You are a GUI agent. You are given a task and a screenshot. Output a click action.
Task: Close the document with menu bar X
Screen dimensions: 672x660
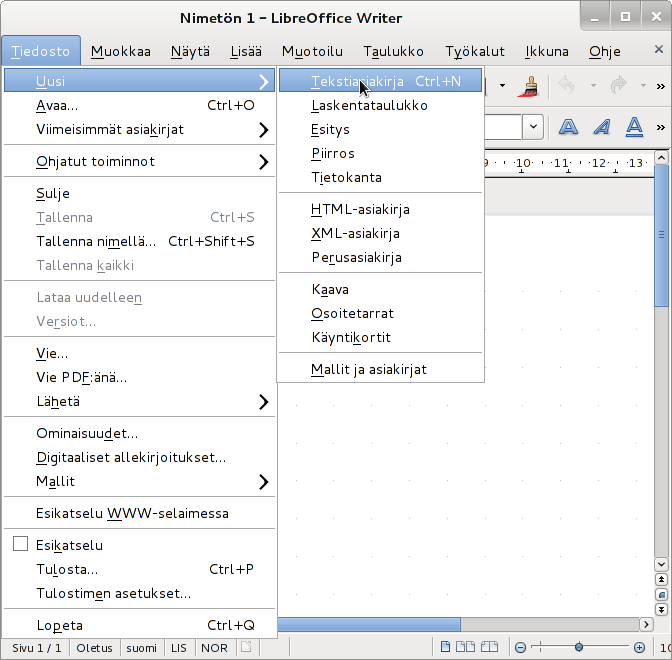click(659, 50)
